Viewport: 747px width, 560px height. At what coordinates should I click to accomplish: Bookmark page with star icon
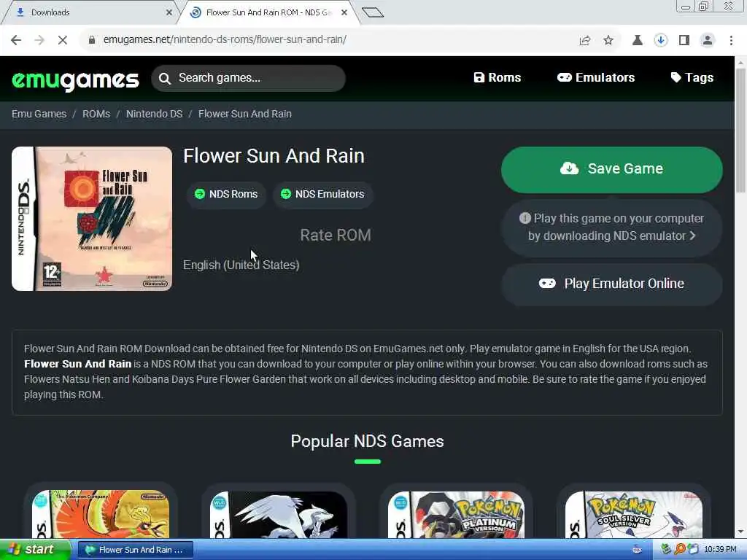click(608, 41)
